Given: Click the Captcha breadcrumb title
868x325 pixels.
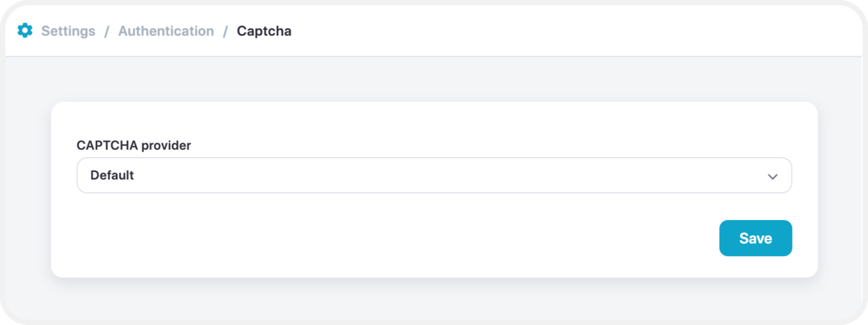Looking at the screenshot, I should tap(264, 31).
